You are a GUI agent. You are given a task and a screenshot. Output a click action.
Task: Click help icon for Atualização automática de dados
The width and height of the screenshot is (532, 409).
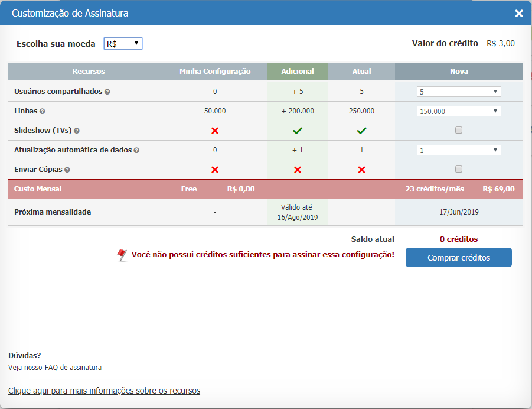click(x=136, y=150)
